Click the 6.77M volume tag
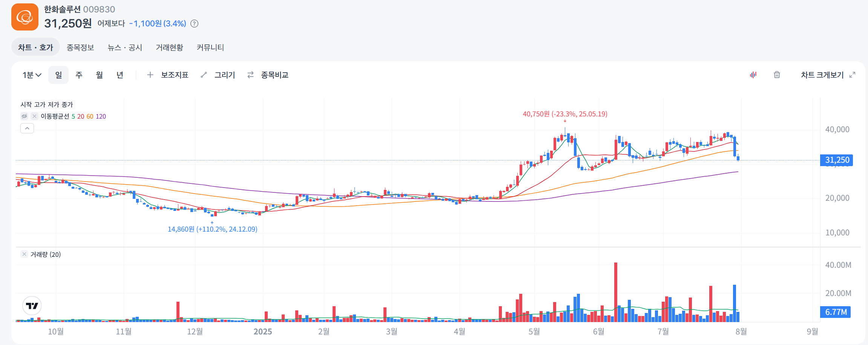This screenshot has height=345, width=868. tap(836, 312)
